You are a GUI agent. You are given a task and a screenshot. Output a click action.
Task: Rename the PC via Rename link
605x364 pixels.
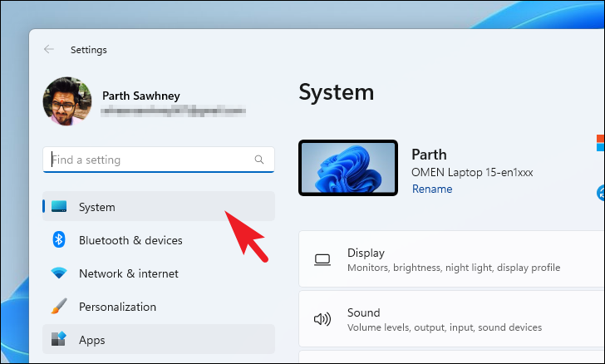coord(432,189)
